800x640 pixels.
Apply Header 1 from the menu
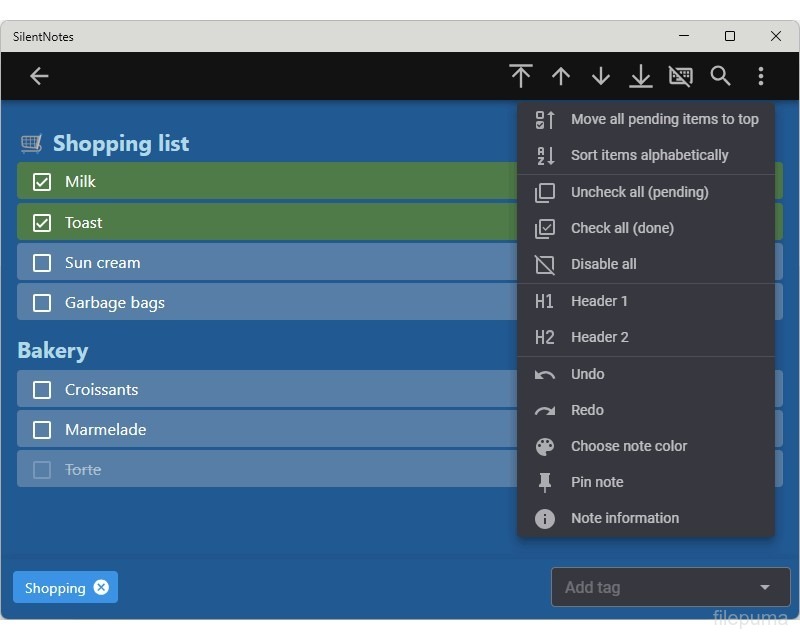pos(599,301)
